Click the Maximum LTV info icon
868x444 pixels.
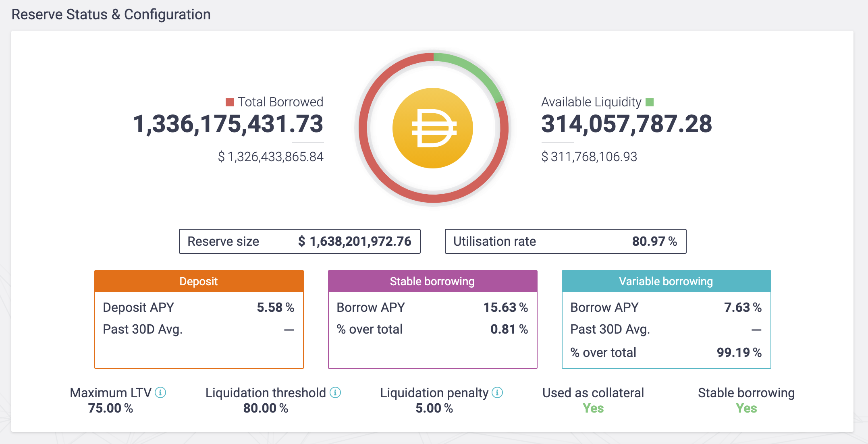coord(160,392)
